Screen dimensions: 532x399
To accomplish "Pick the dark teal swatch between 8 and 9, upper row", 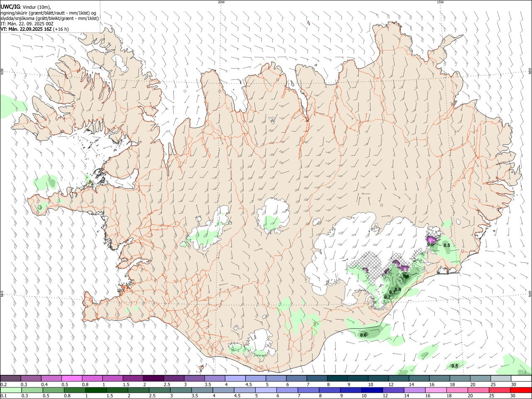I will click(337, 378).
